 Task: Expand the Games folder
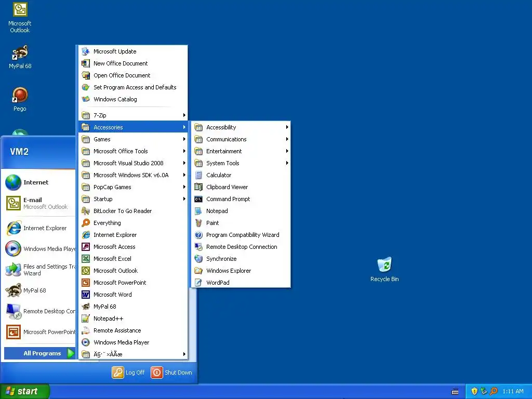click(x=134, y=139)
